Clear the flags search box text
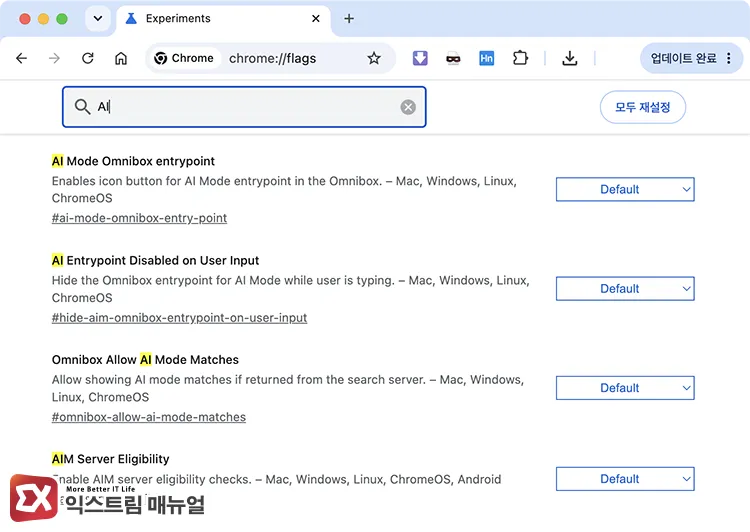This screenshot has width=750, height=532. (x=408, y=107)
